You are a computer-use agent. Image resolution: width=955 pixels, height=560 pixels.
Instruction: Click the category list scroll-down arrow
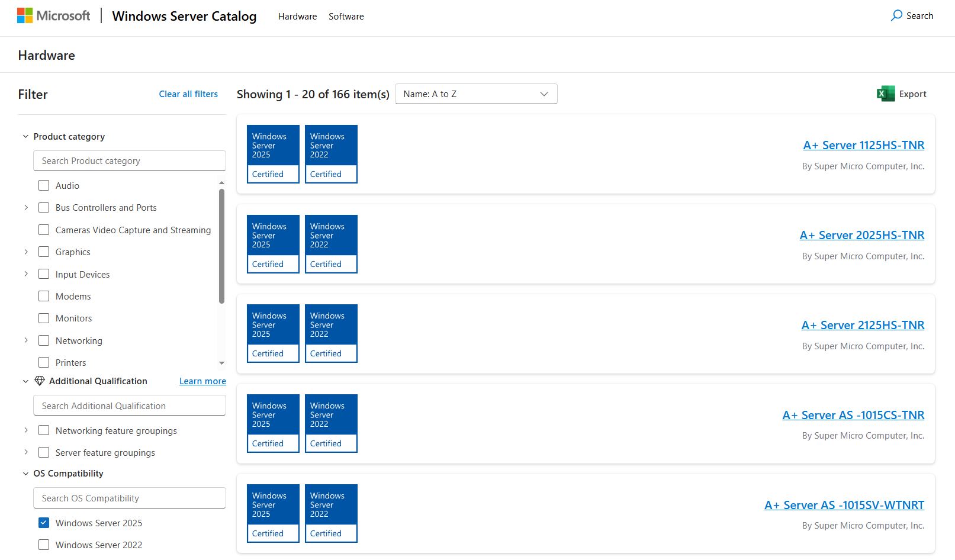coord(222,363)
